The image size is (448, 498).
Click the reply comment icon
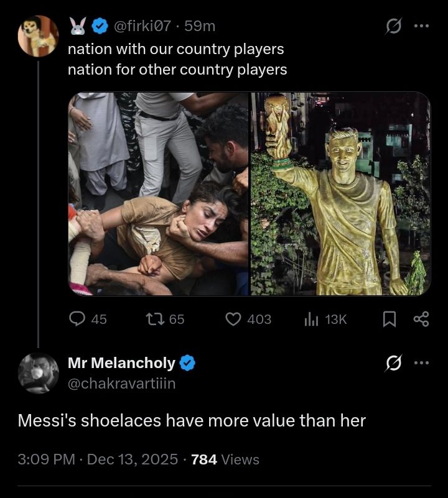[77, 319]
